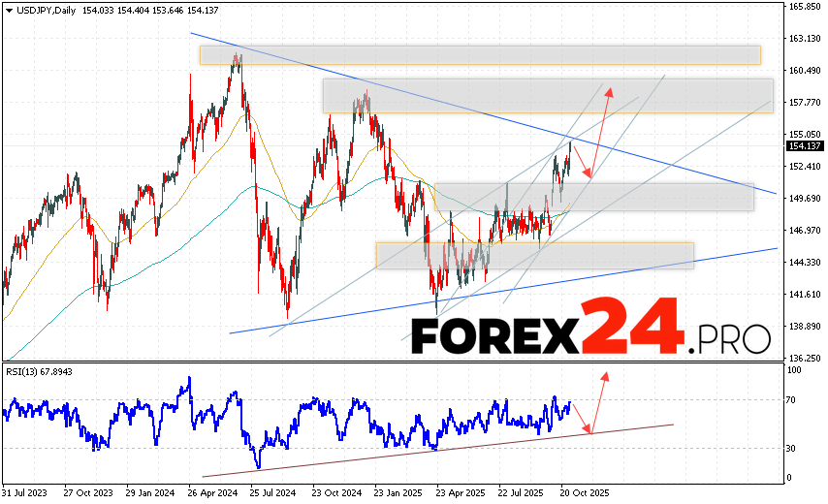Click the 165.850 price axis label

[x=805, y=7]
